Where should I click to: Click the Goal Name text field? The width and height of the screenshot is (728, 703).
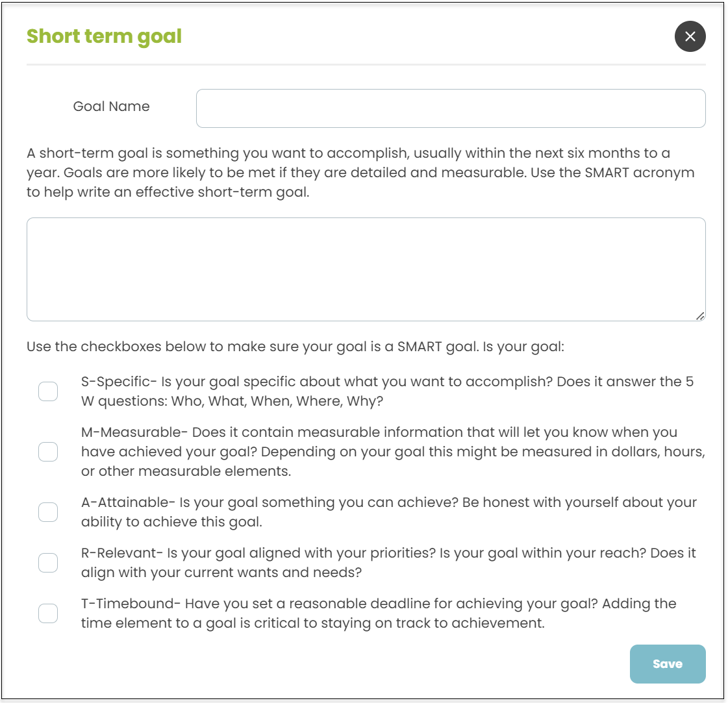click(x=451, y=108)
